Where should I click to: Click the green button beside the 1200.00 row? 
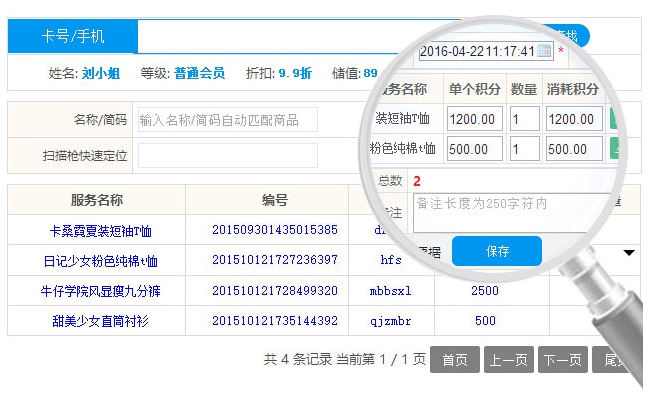click(x=613, y=119)
